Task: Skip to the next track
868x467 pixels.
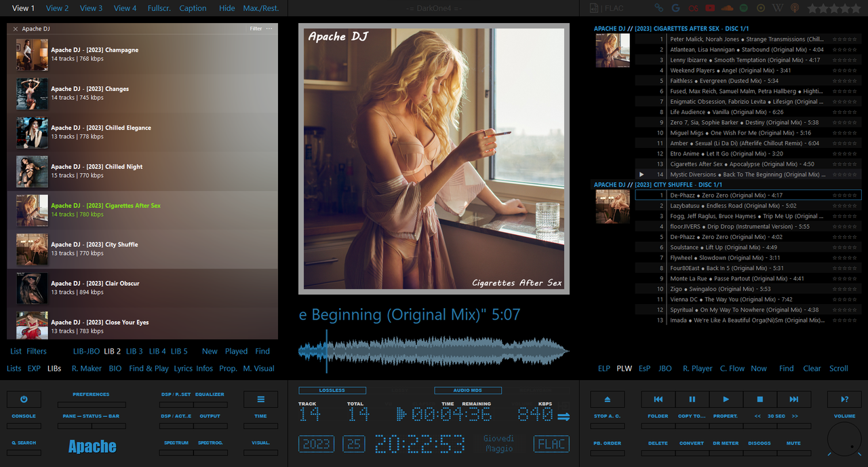Action: 793,399
